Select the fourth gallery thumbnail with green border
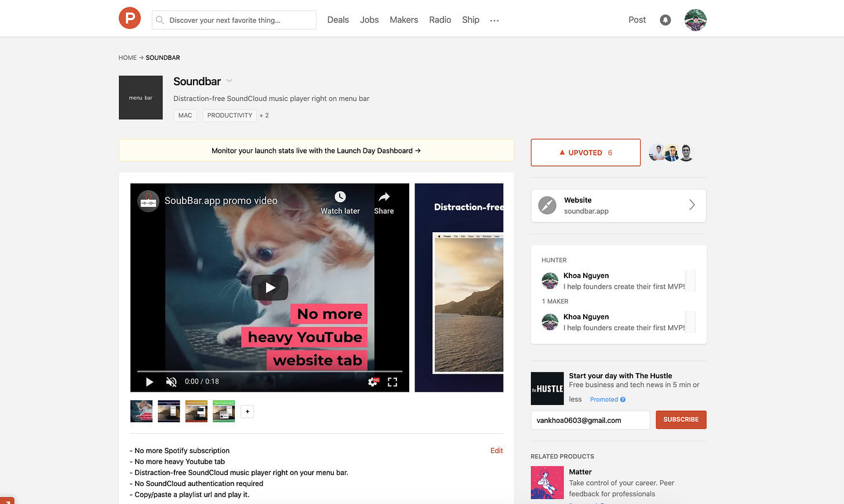 point(224,411)
